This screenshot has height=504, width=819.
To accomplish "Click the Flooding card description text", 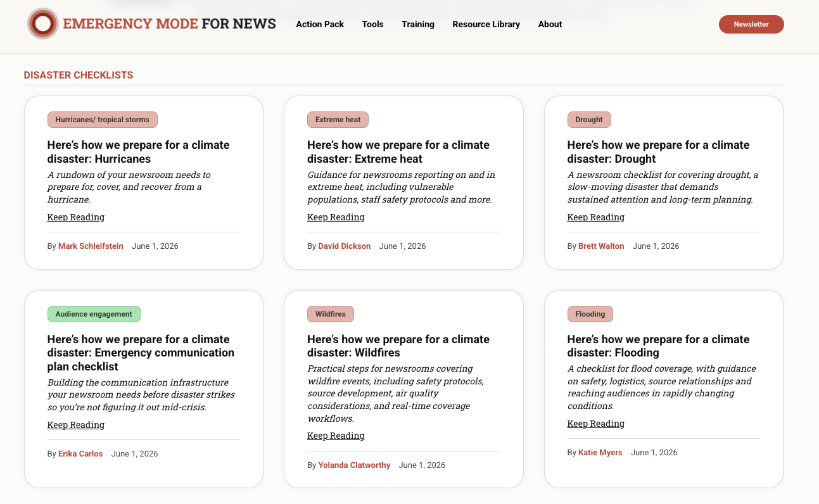I will pos(661,387).
